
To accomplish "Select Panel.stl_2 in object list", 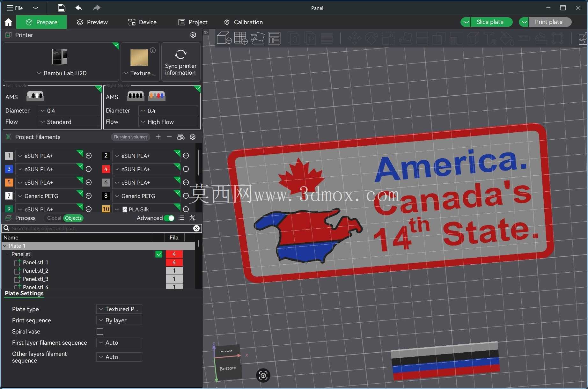I will 35,271.
